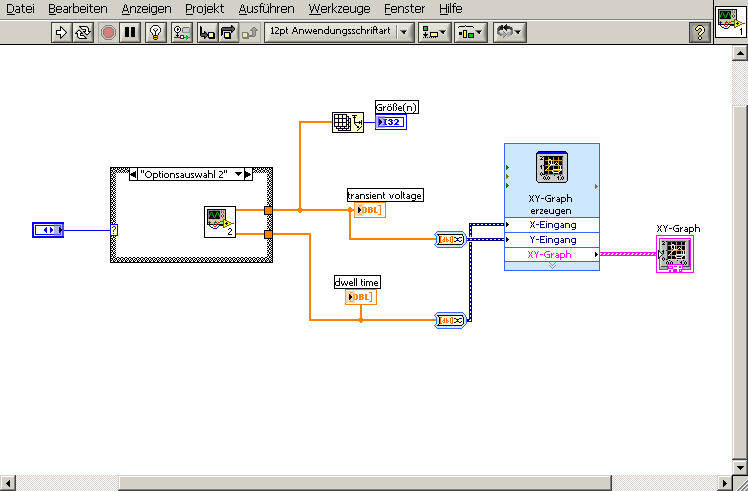Click the case selector question mark terminal
Viewport: 748px width, 491px height.
tap(114, 230)
